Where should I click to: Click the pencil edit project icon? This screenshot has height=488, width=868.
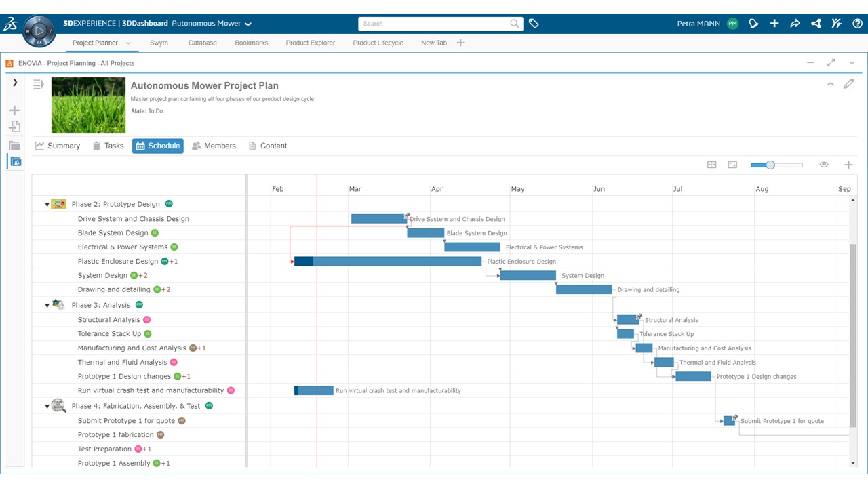848,84
